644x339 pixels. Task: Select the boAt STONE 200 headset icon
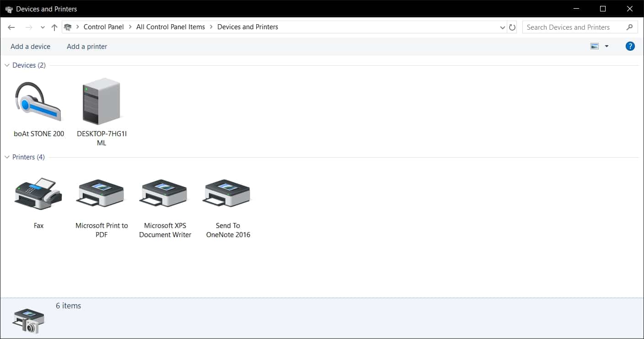tap(38, 102)
